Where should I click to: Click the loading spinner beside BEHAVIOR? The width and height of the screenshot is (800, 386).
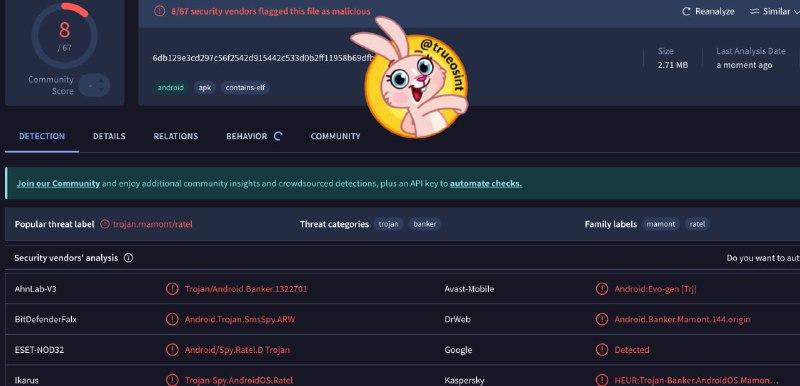[278, 136]
